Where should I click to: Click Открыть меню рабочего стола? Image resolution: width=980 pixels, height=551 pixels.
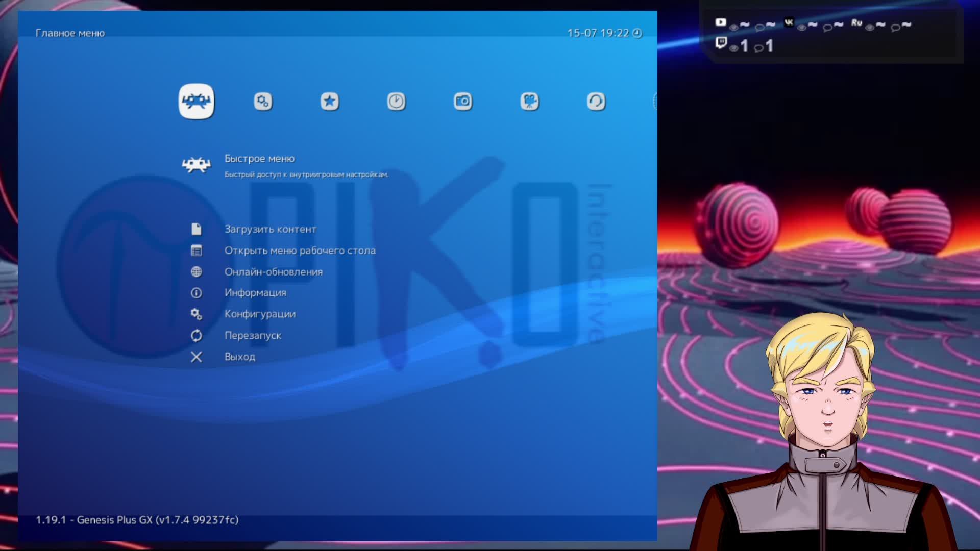(300, 251)
